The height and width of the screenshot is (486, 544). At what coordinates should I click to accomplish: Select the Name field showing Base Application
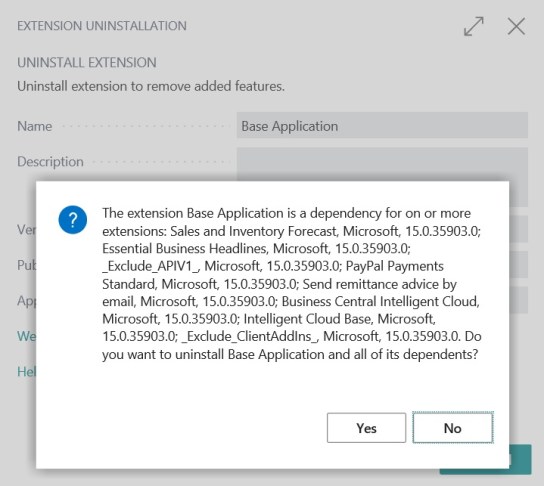[x=382, y=125]
